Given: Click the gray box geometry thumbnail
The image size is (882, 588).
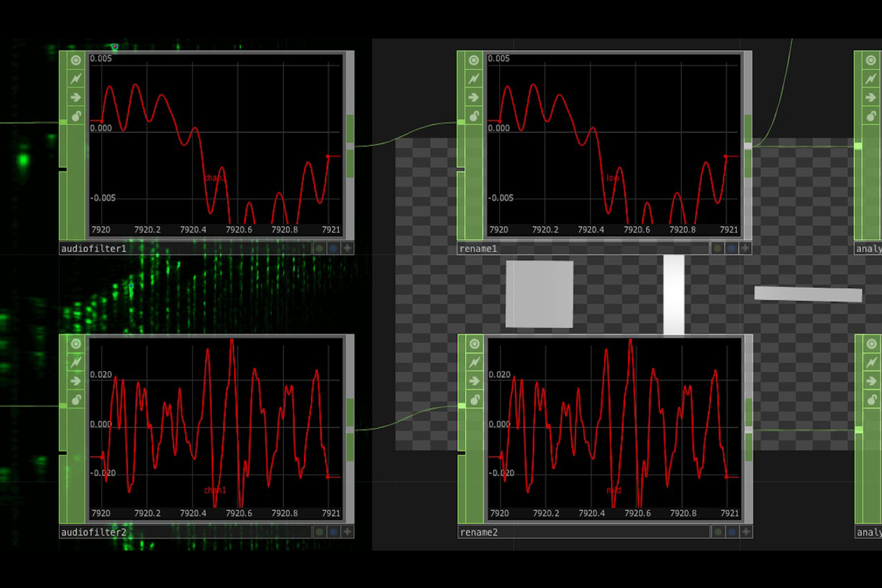Looking at the screenshot, I should [539, 294].
